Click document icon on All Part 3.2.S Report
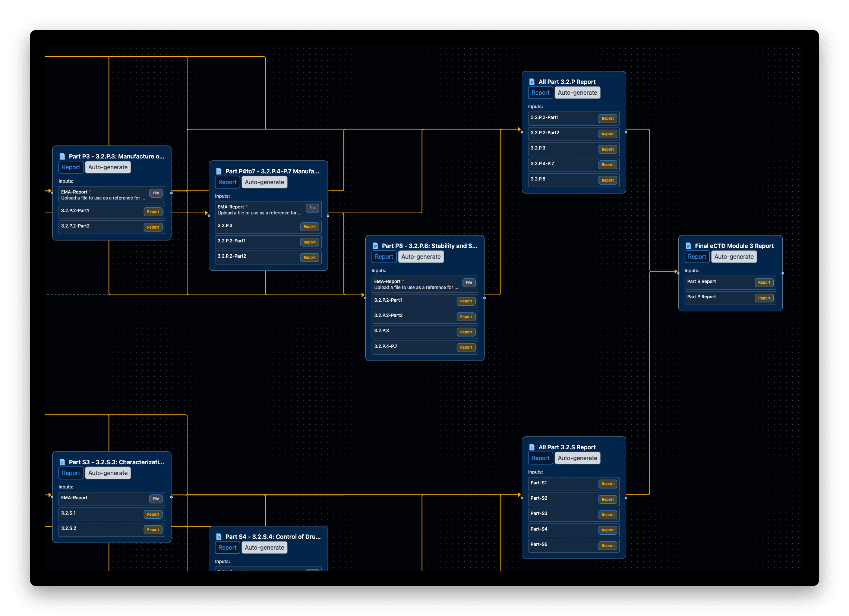The height and width of the screenshot is (616, 849). (531, 447)
